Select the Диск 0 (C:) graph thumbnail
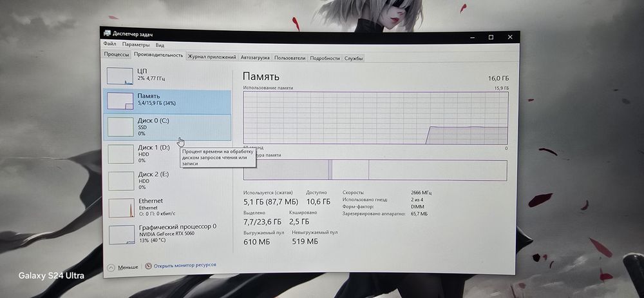This screenshot has height=298, width=644. [120, 127]
